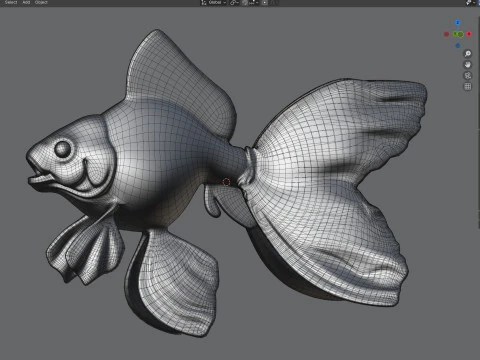Open the pivot point dropdown
The width and height of the screenshot is (480, 360).
point(234,3)
